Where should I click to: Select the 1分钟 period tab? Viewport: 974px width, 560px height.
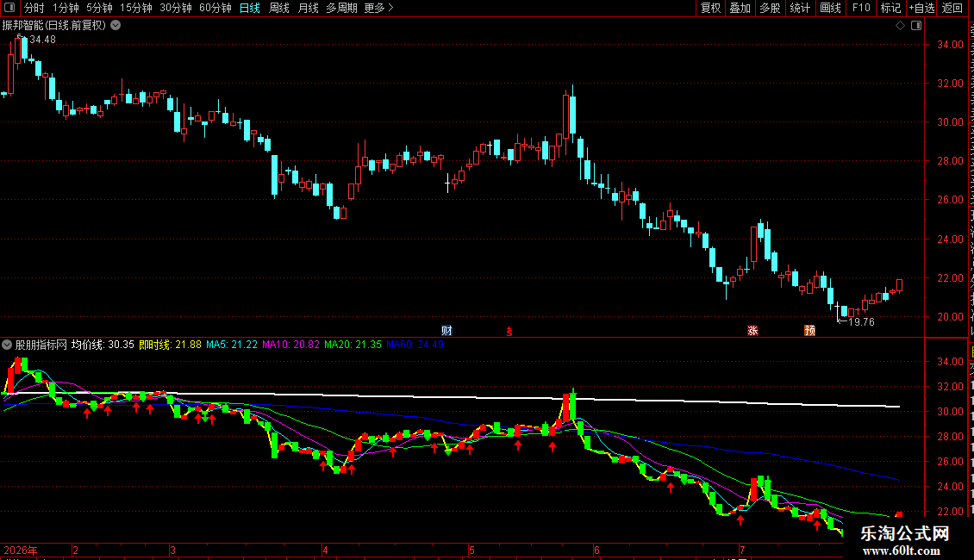click(x=66, y=8)
